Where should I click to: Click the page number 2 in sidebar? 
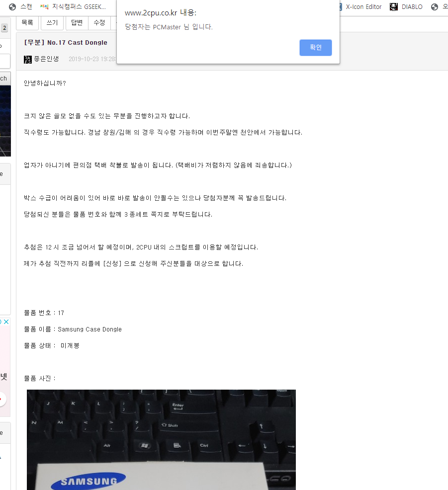(4, 28)
